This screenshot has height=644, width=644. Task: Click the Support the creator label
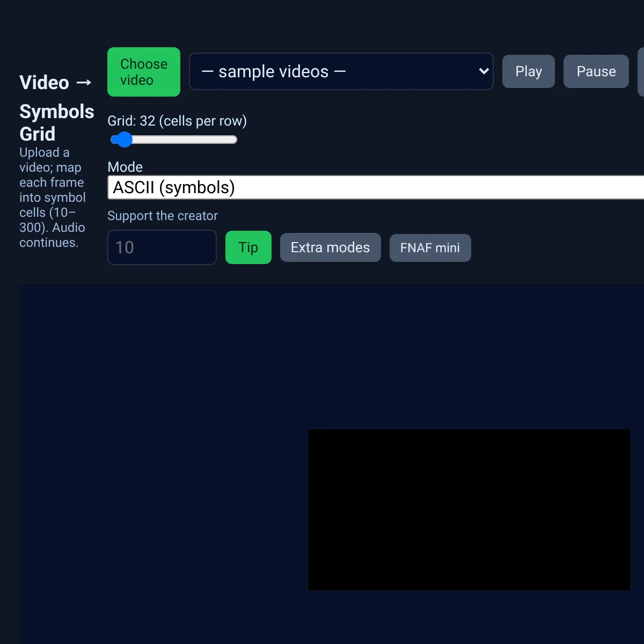[163, 216]
